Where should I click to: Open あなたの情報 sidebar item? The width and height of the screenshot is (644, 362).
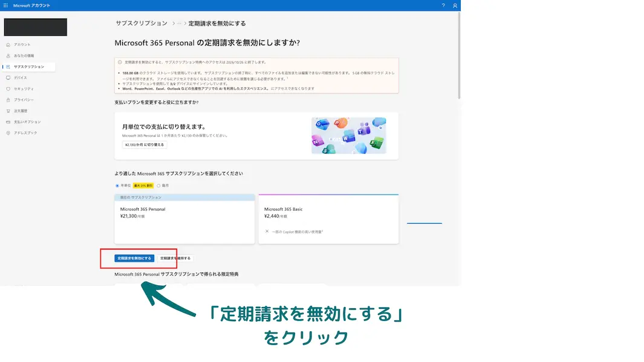pos(24,56)
